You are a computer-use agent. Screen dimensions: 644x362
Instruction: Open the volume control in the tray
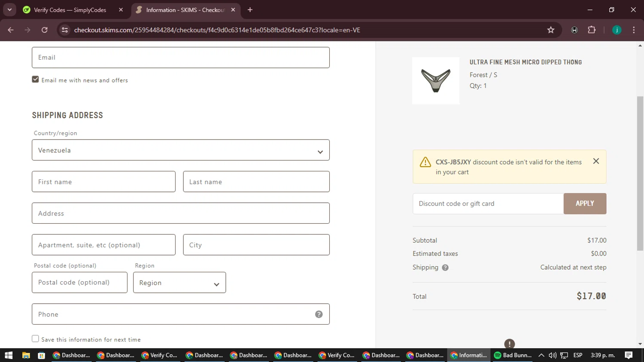point(553,355)
